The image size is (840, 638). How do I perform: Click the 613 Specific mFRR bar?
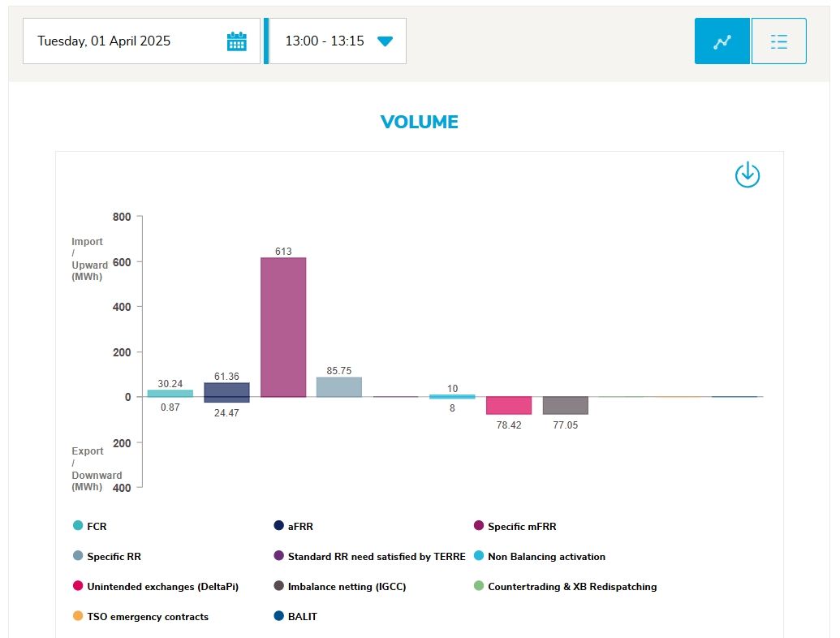tap(283, 327)
